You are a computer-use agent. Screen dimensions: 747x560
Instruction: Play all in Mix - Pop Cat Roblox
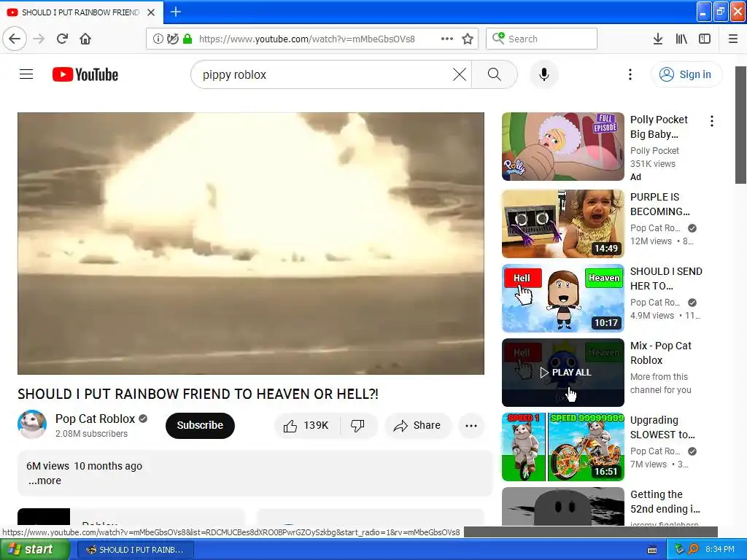562,373
